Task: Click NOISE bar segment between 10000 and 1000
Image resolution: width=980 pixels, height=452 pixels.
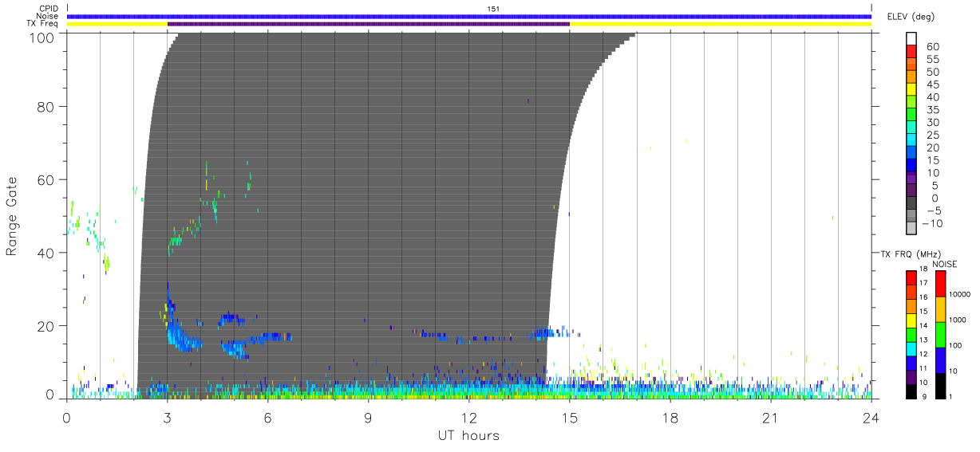Action: pyautogui.click(x=940, y=309)
